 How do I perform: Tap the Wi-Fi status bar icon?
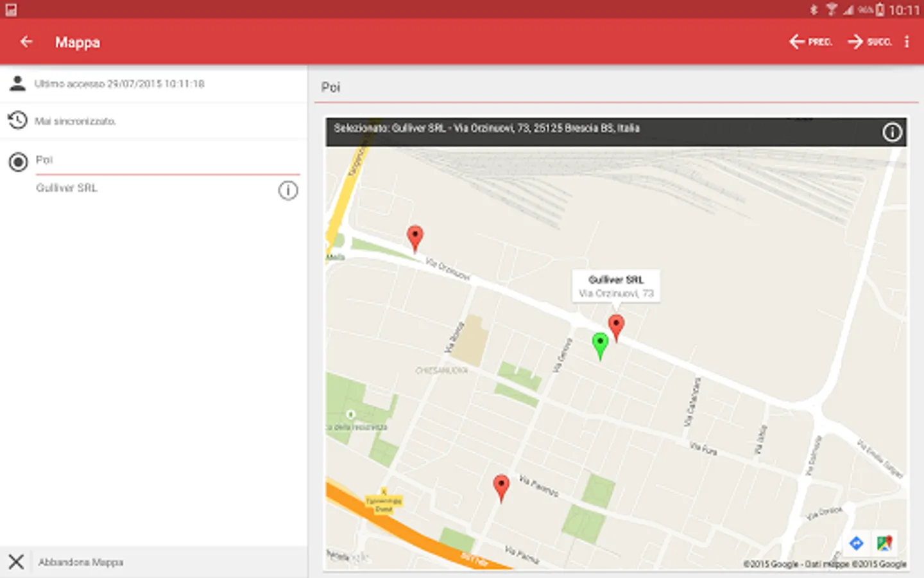(x=832, y=10)
